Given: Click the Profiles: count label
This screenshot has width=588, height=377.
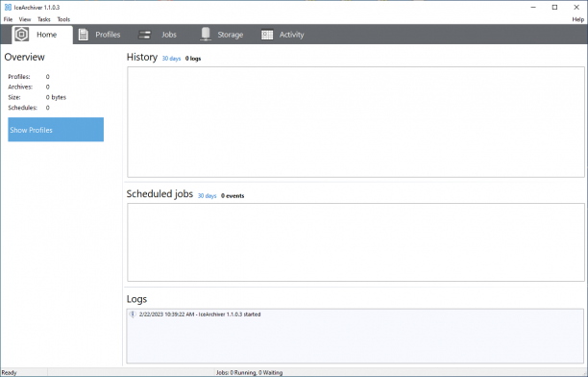Looking at the screenshot, I should (19, 77).
